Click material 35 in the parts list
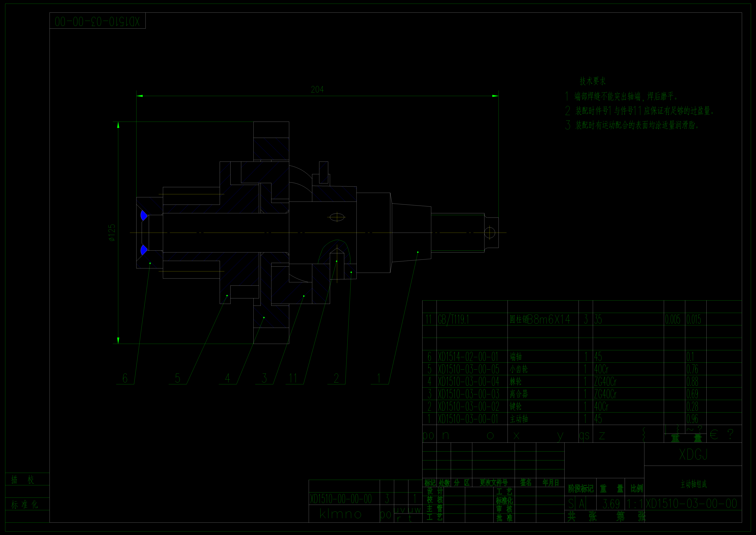756x535 pixels. tap(598, 319)
